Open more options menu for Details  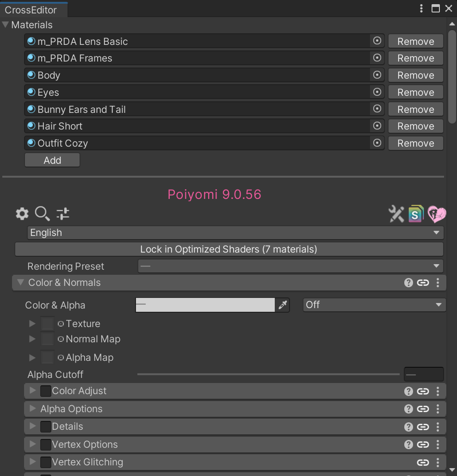pos(438,427)
